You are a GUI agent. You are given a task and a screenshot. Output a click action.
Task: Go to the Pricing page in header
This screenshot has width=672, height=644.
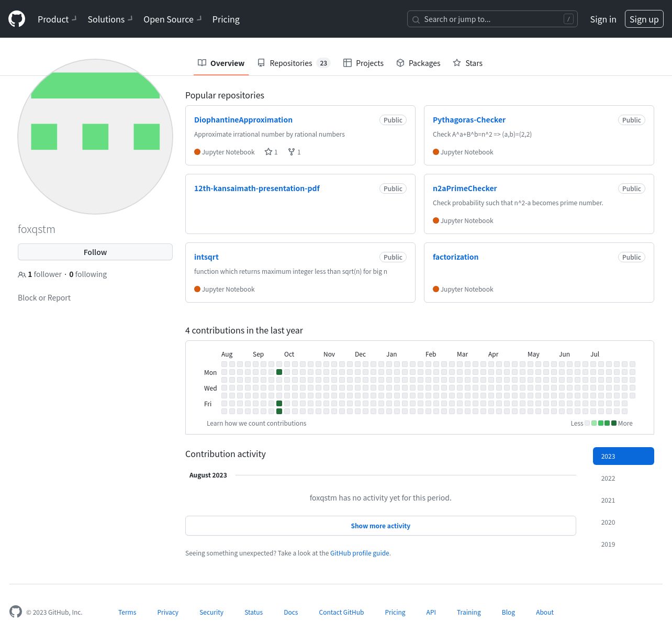pyautogui.click(x=226, y=19)
